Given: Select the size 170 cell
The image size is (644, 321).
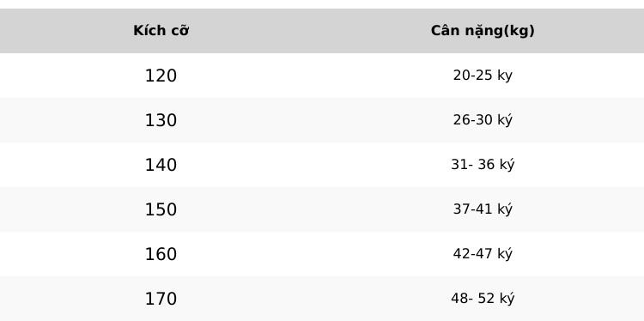Looking at the screenshot, I should coord(161,299).
